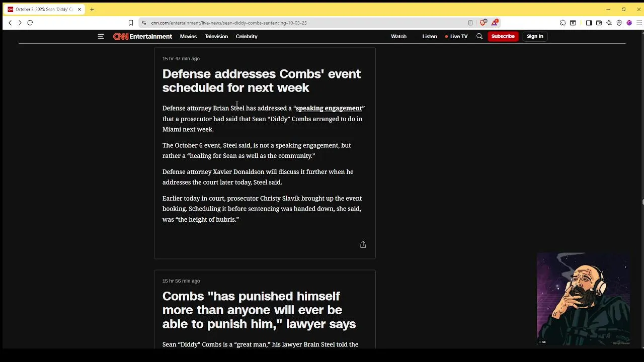Screen dimensions: 644x362
Task: Open Television section
Action: (216, 36)
